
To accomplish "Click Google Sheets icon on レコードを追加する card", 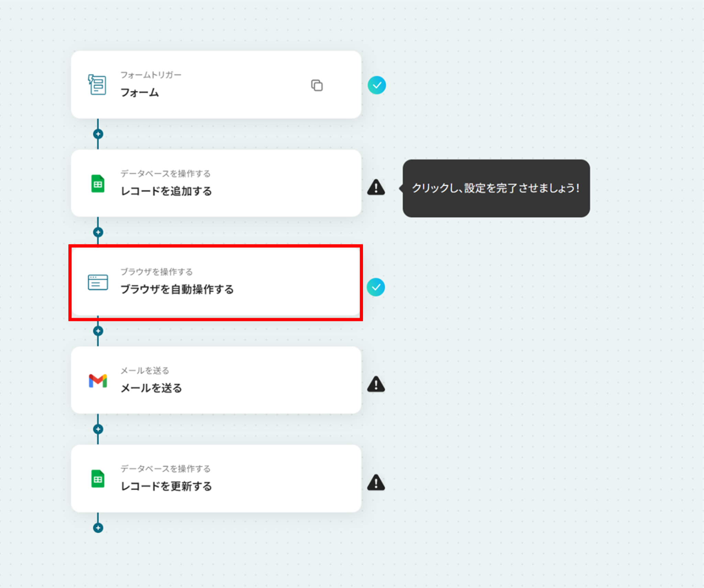I will pos(98,184).
